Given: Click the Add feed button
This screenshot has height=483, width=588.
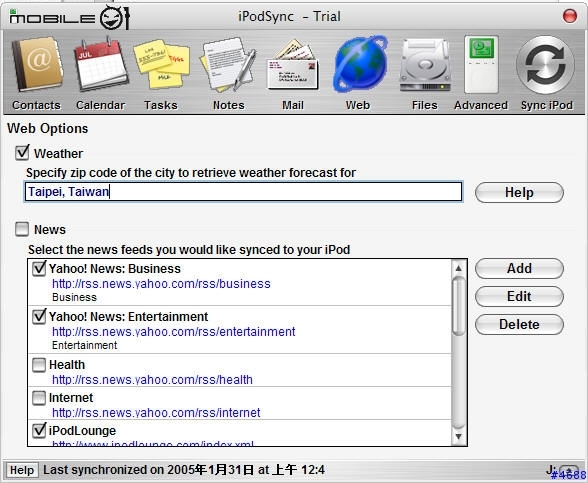Looking at the screenshot, I should pos(519,268).
